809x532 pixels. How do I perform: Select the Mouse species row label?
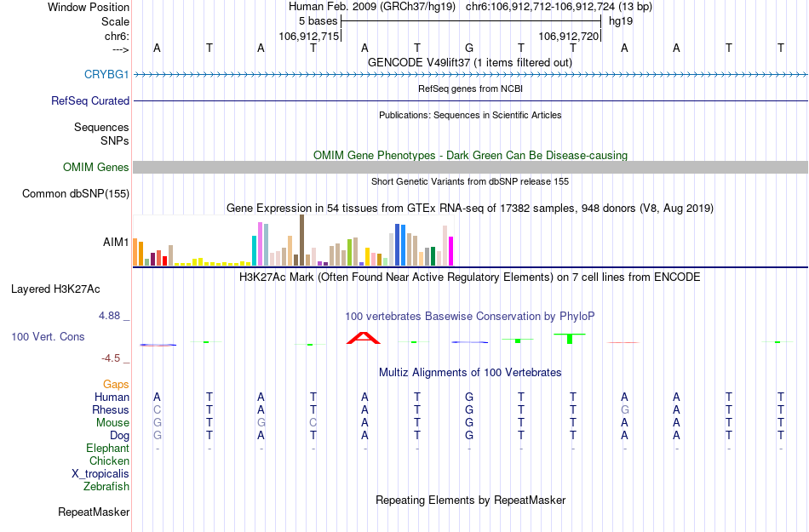pos(112,423)
